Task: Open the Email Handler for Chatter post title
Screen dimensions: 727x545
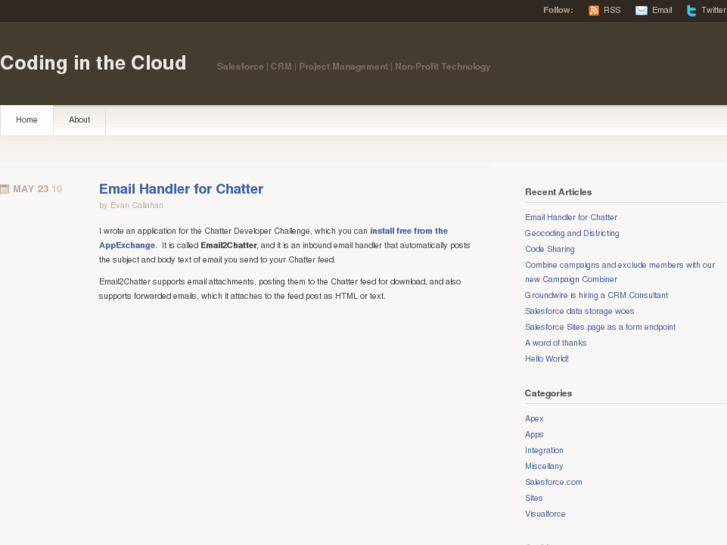Action: point(181,188)
